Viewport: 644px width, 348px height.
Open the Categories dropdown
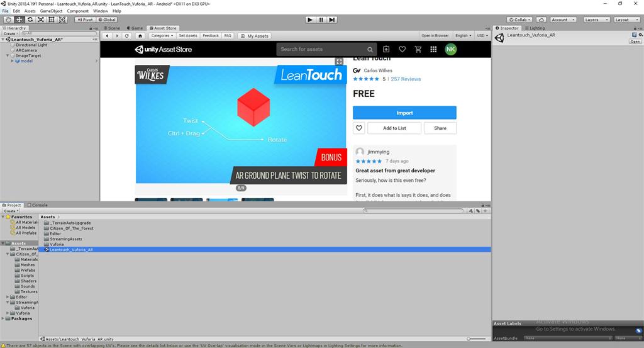tap(162, 36)
